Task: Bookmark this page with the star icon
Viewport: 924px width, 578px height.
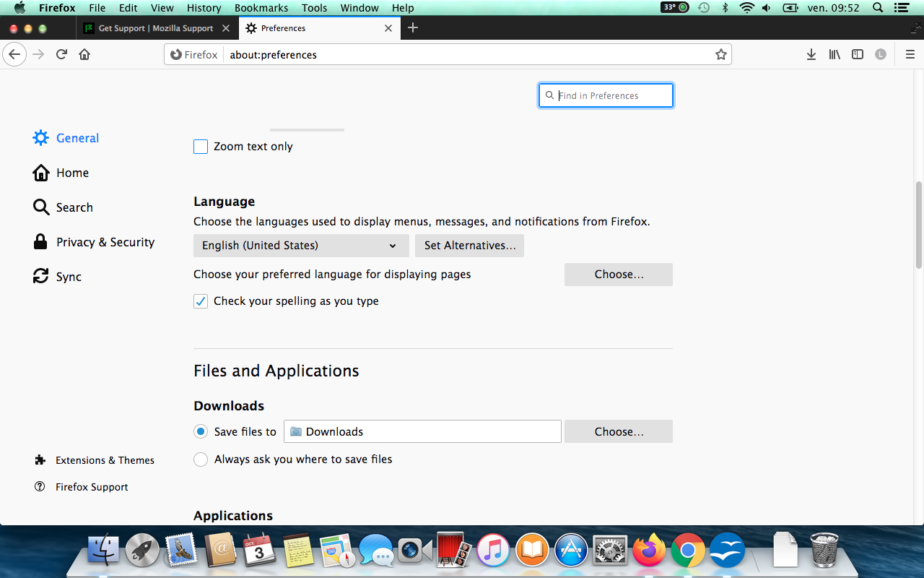Action: (720, 54)
